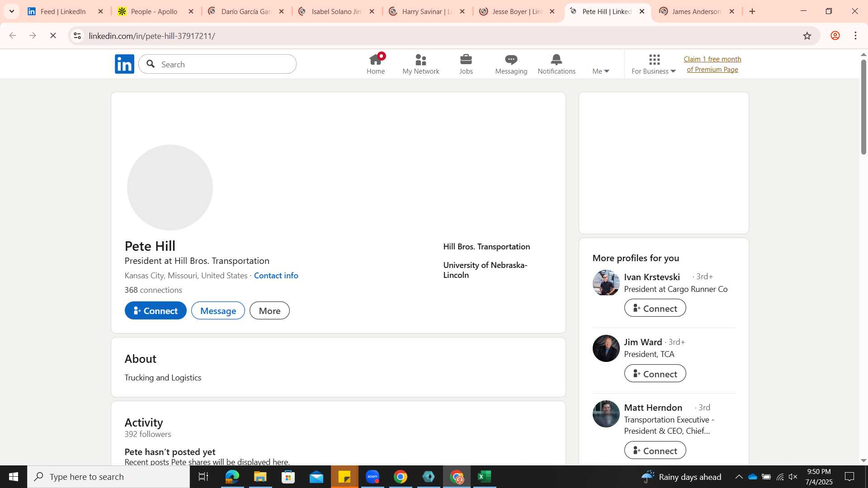Switch to Jesse Boyer tab
Viewport: 868px width, 488px height.
pyautogui.click(x=517, y=11)
